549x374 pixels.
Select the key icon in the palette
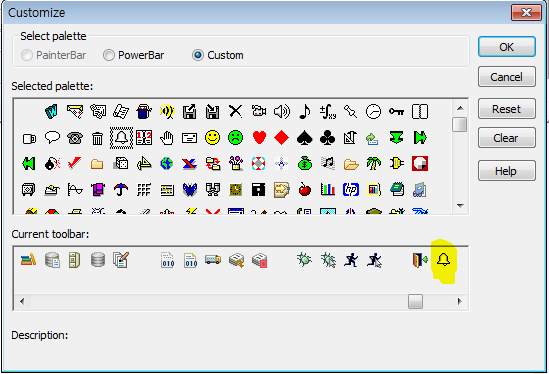point(396,112)
